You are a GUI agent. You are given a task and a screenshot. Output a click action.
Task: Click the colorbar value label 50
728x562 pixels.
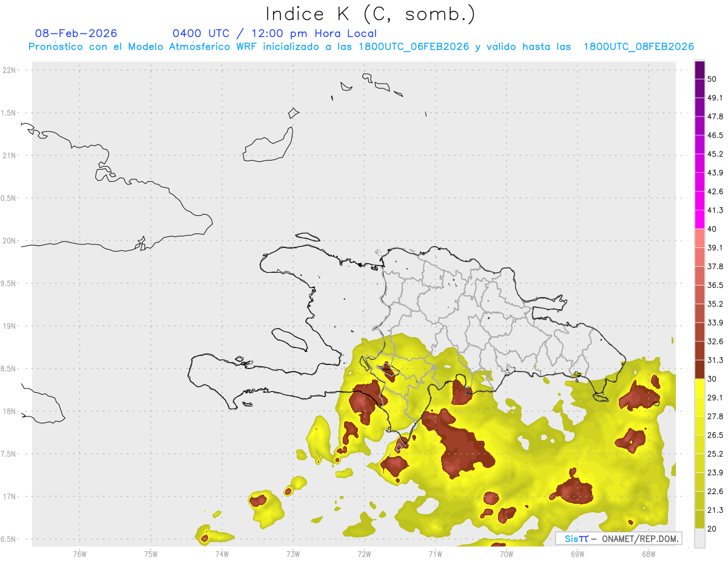pyautogui.click(x=713, y=79)
